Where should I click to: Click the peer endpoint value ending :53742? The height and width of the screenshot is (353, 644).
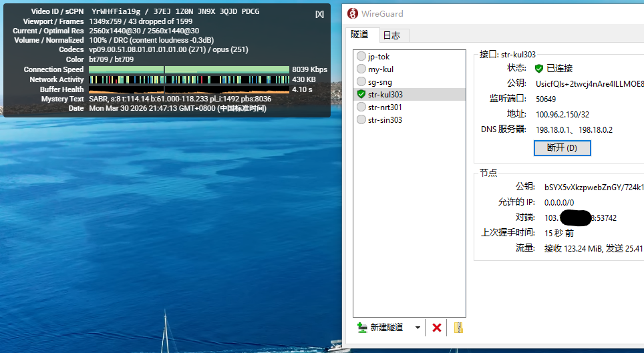(x=581, y=218)
